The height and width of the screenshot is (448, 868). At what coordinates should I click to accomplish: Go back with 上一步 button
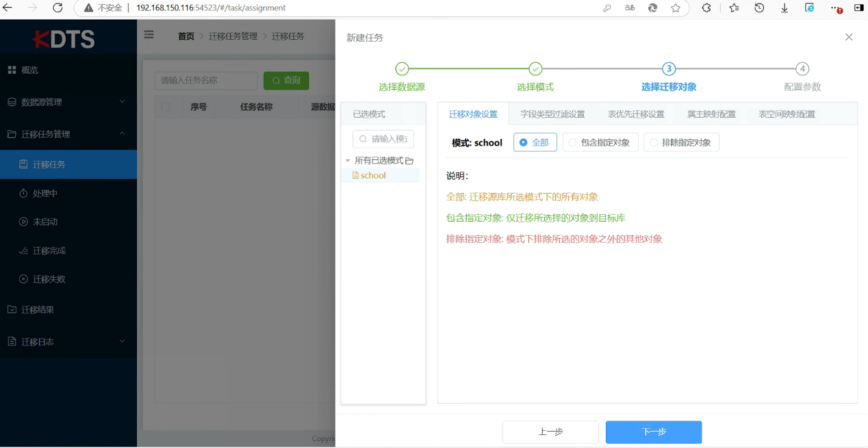[550, 432]
